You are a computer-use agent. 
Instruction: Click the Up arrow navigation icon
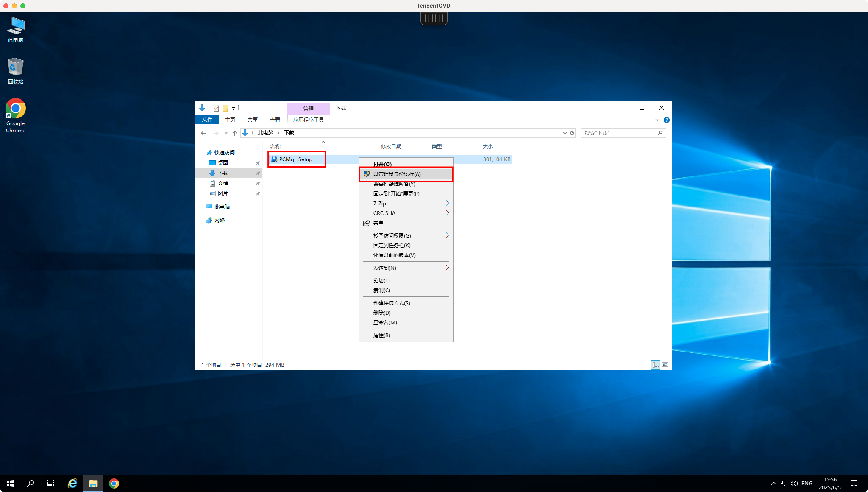235,133
